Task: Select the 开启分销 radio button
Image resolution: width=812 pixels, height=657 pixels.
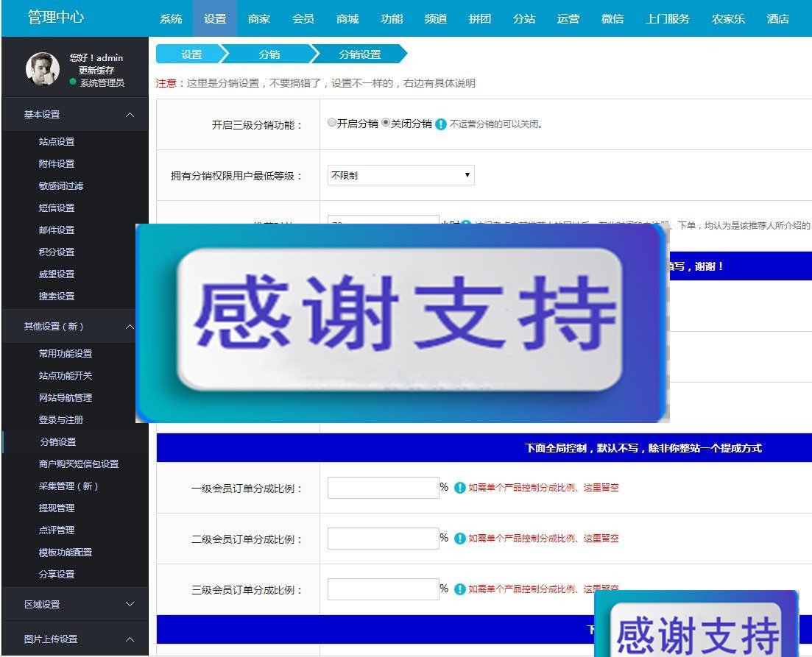Action: click(x=333, y=123)
